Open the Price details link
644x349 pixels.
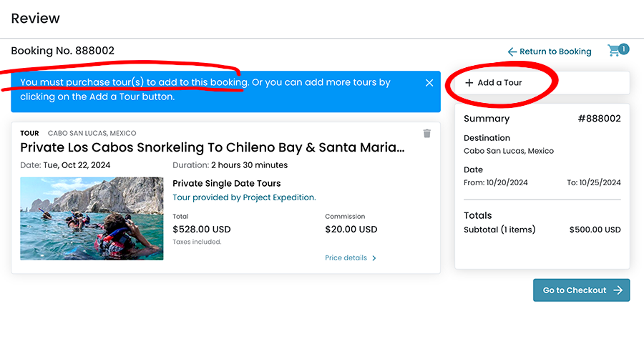tap(346, 258)
